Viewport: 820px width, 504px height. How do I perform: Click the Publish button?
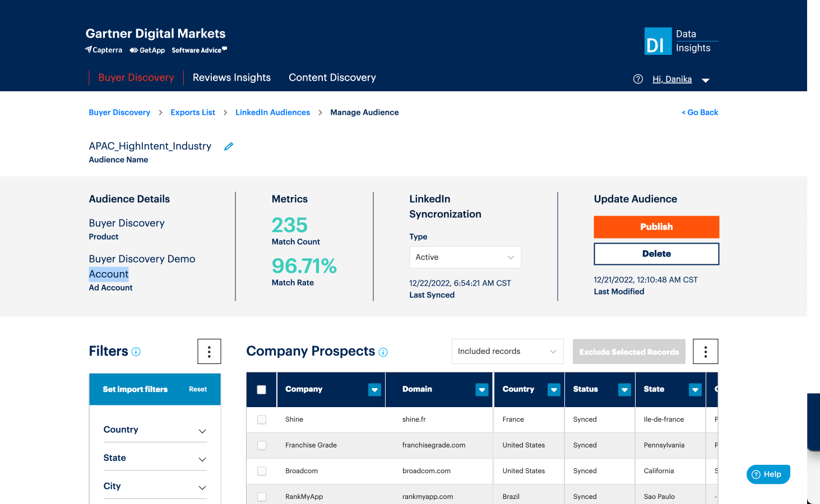tap(656, 227)
